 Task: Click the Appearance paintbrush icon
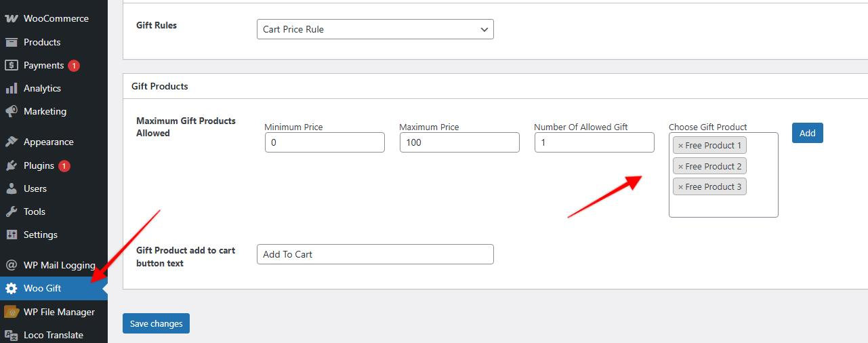[x=11, y=142]
